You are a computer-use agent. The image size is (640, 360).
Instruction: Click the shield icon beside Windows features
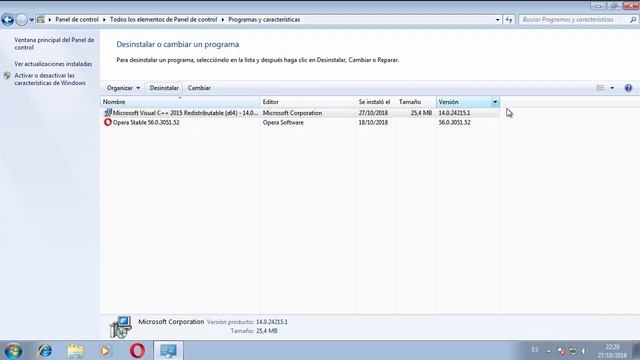click(x=7, y=76)
